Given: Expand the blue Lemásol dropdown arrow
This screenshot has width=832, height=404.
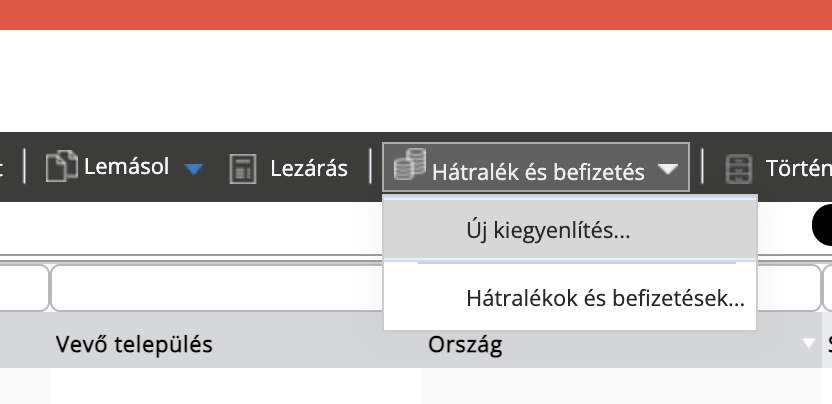Looking at the screenshot, I should [194, 169].
